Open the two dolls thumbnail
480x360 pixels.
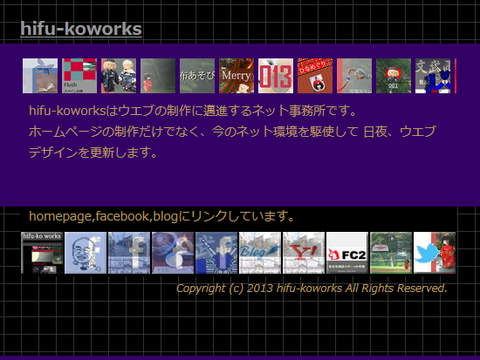pos(119,76)
